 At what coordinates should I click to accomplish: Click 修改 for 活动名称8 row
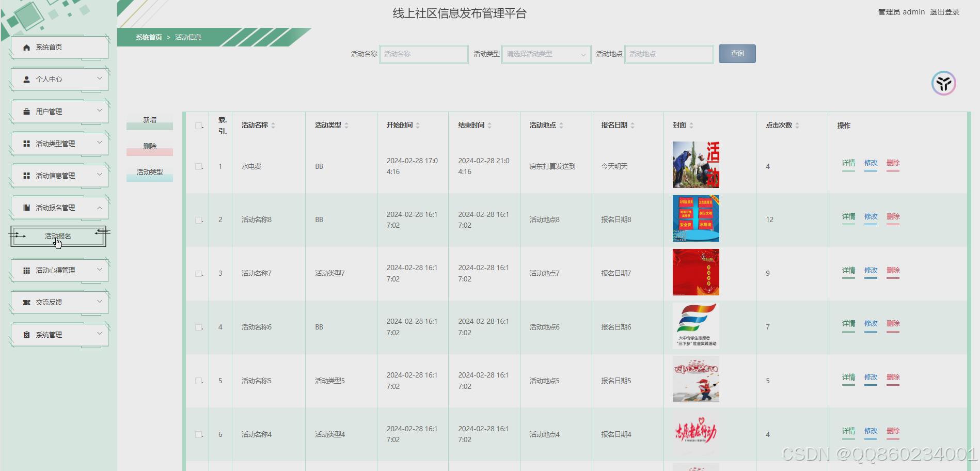pos(871,217)
